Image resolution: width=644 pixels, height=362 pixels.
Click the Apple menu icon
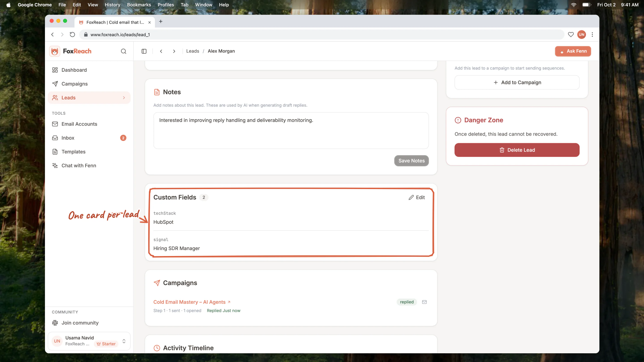click(x=8, y=5)
